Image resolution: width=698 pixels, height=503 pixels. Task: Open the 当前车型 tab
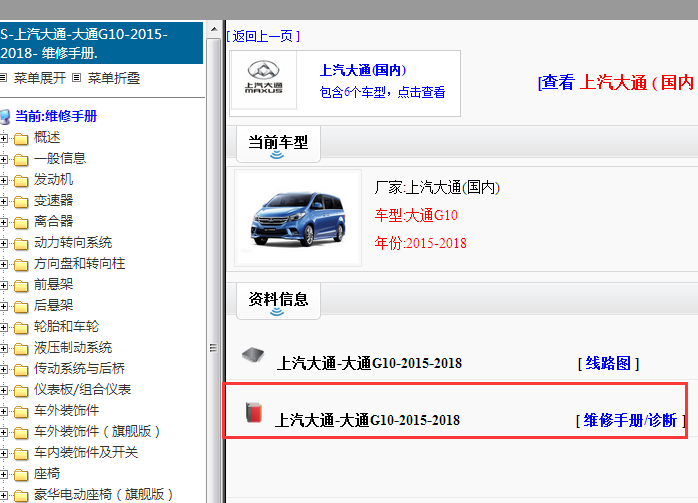(x=278, y=144)
